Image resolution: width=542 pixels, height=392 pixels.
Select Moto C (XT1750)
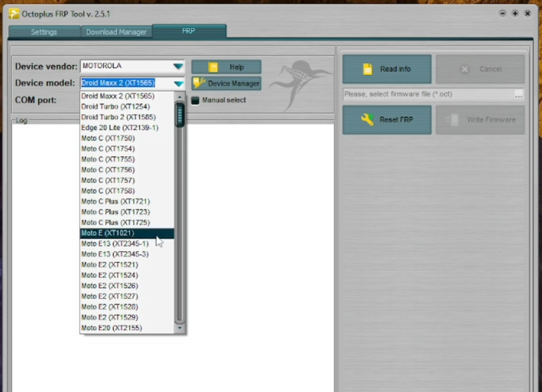(127, 138)
